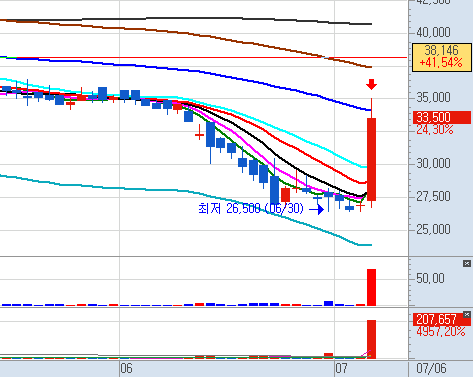
Task: Select the 207,657 volume value label
Action: (437, 319)
